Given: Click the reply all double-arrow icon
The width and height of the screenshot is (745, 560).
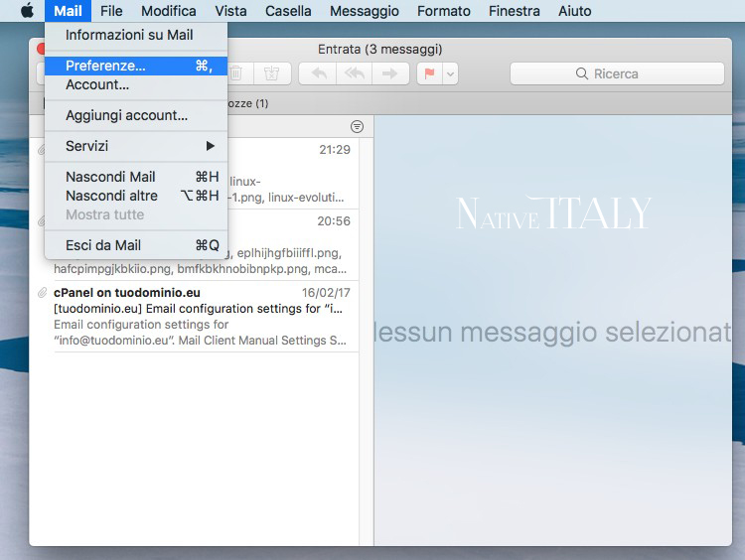Looking at the screenshot, I should pos(354,73).
